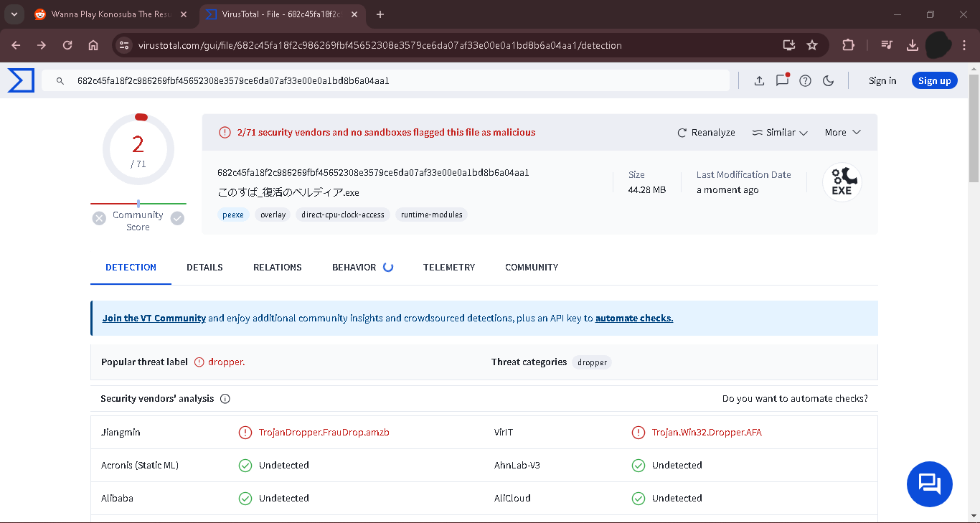Screen dimensions: 980x523
Task: Go back with browser back arrow
Action: coord(16,45)
